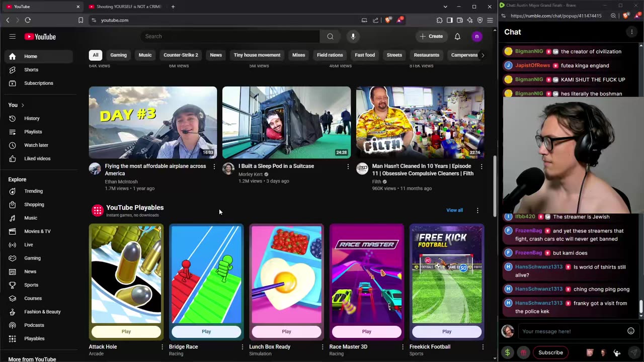Open emoji picker in Rumble chat
The height and width of the screenshot is (362, 644).
(x=631, y=331)
